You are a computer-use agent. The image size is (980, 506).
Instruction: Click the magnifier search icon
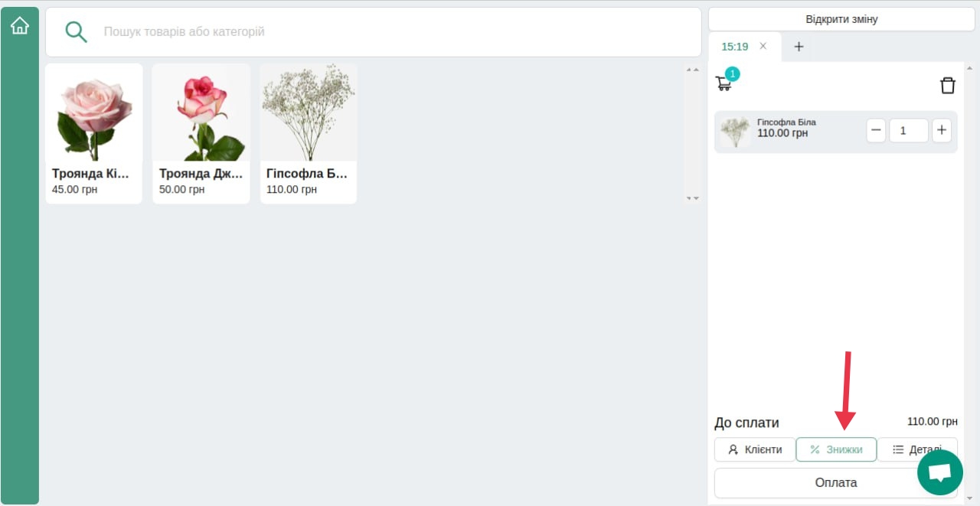tap(76, 32)
